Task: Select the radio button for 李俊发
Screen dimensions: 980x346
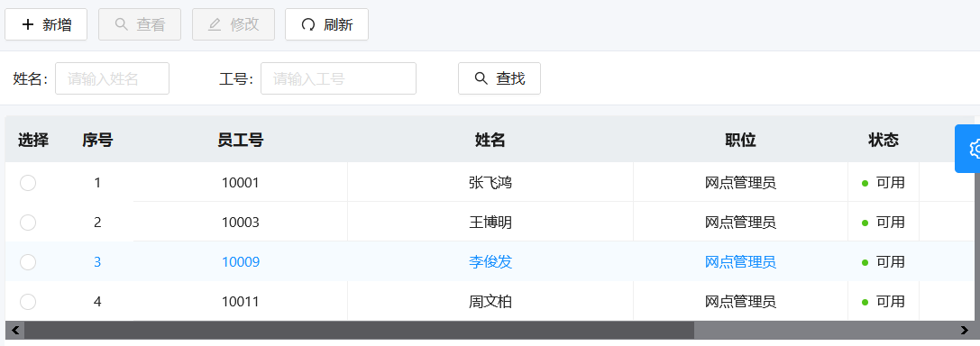Action: [28, 262]
